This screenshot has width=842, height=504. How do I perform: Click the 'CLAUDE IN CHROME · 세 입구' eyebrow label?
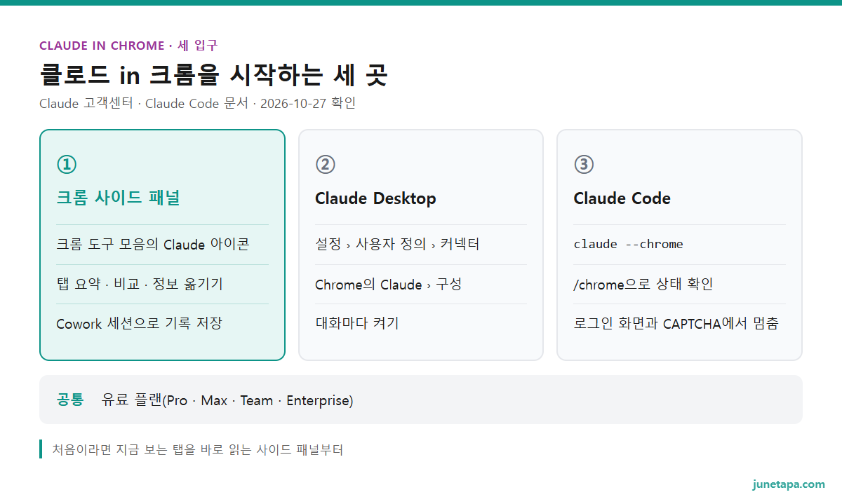128,46
